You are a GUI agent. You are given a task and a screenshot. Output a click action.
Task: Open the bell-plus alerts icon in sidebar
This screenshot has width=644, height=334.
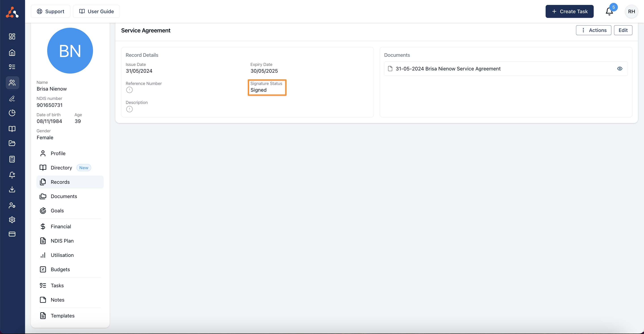click(12, 175)
